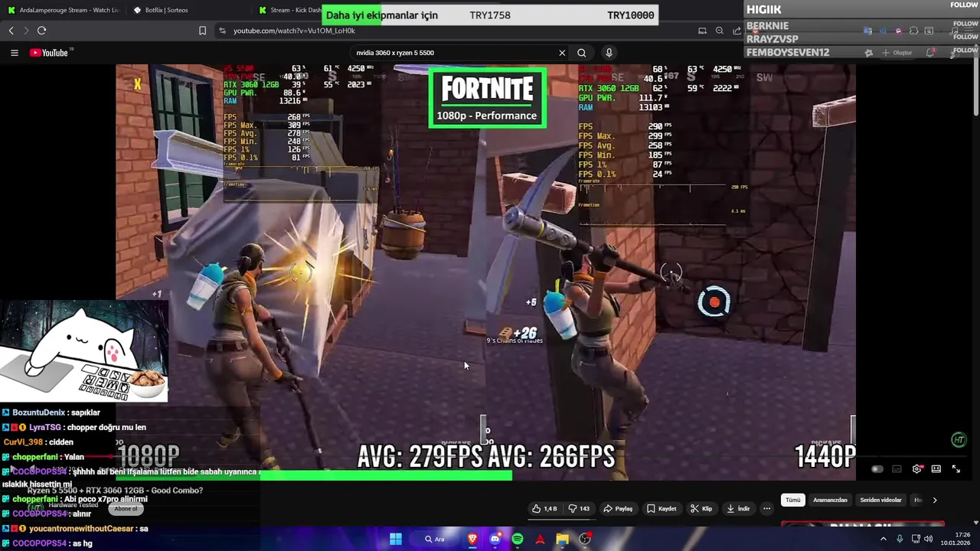Click the Klip clip button

(701, 509)
